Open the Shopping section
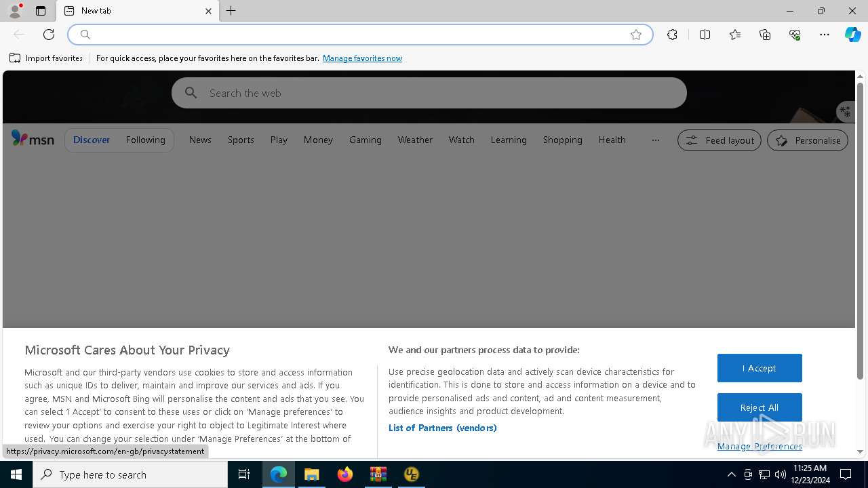This screenshot has height=488, width=868. 562,140
